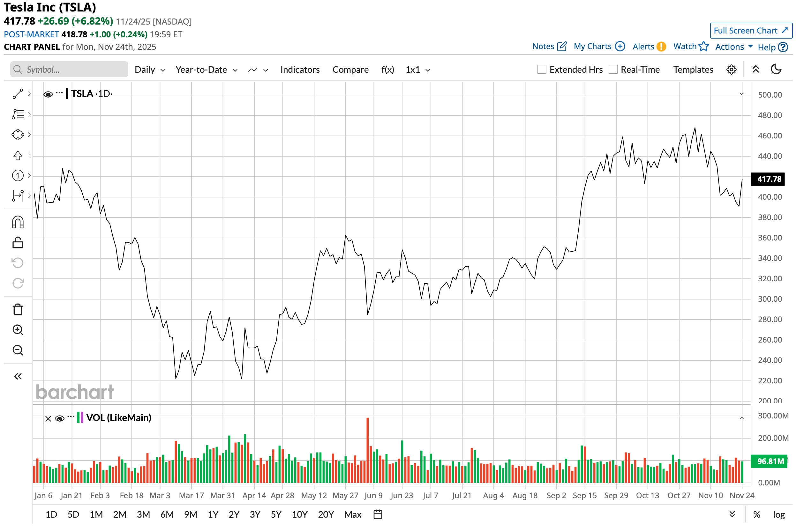Activate the magnet snap tool
Image resolution: width=796 pixels, height=532 pixels.
point(18,223)
